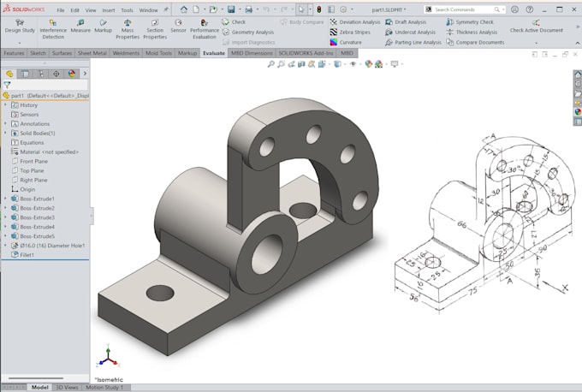This screenshot has width=582, height=392.
Task: Click the Home icon in title toolbar
Action: (x=184, y=9)
